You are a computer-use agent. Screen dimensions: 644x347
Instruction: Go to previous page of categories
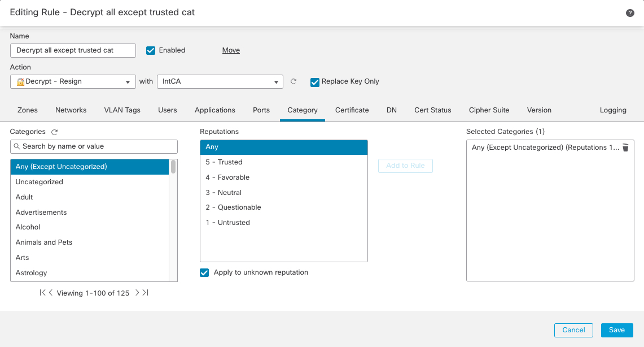click(50, 293)
